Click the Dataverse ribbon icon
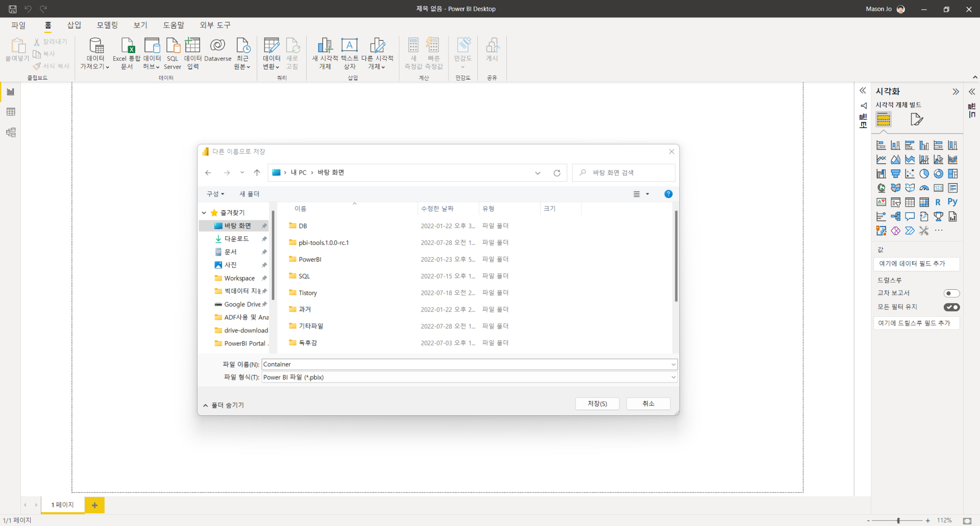 click(x=218, y=50)
